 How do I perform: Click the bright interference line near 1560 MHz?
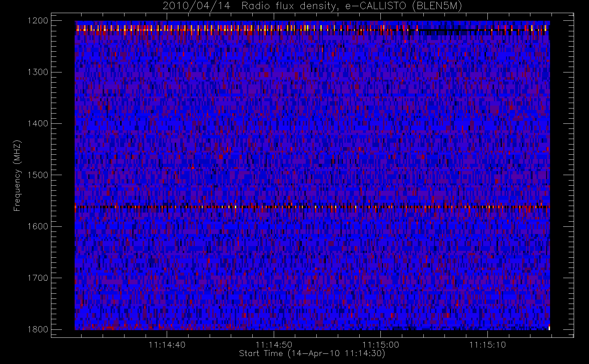(x=312, y=207)
